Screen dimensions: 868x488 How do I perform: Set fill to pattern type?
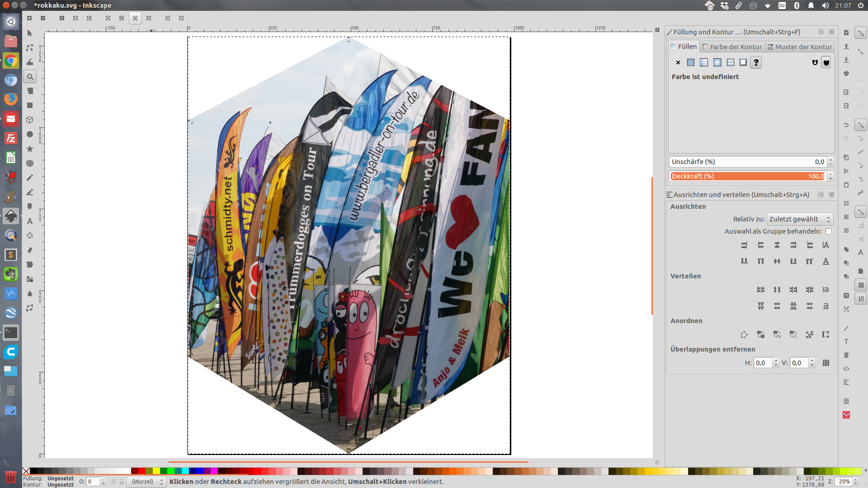[730, 62]
